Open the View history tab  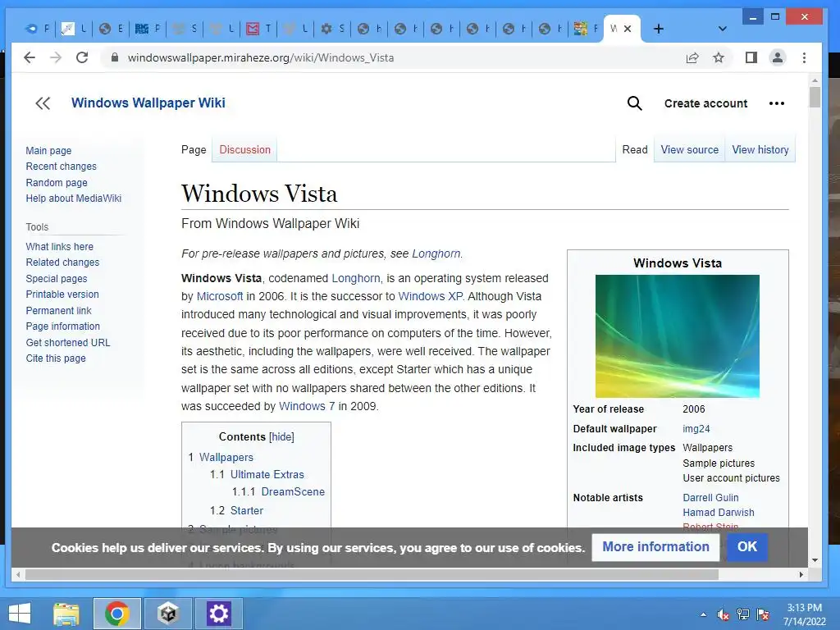click(760, 149)
